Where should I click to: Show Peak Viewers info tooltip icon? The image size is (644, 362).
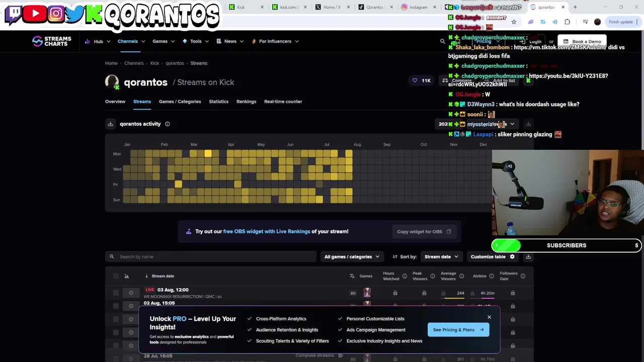pos(433,276)
